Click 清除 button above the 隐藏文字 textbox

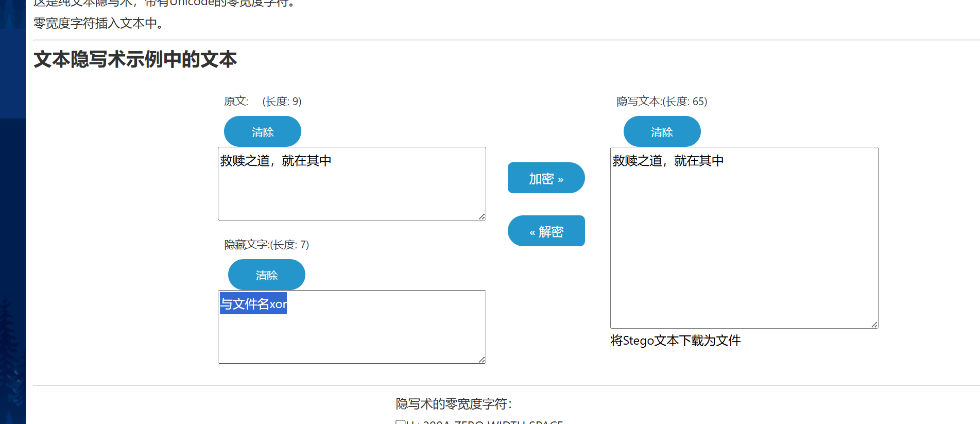click(x=266, y=275)
